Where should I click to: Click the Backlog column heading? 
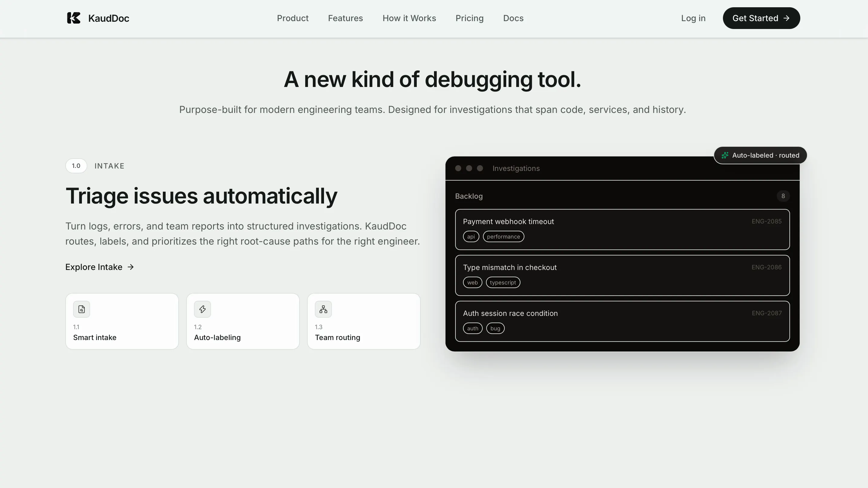coord(469,196)
